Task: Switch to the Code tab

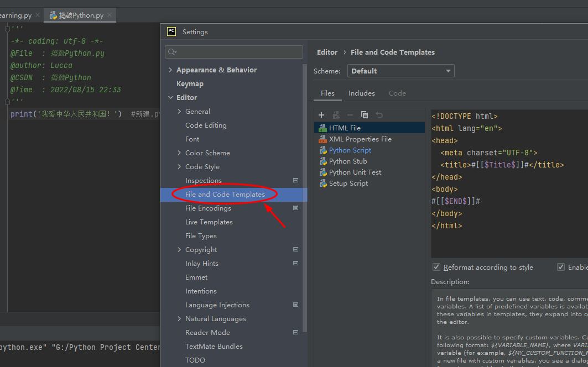Action: tap(397, 93)
